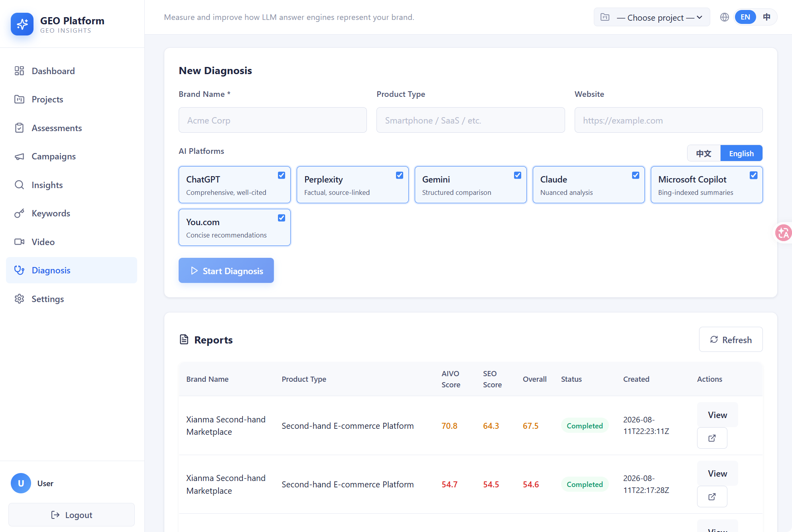Click the Insights magnifier icon

coord(19,185)
